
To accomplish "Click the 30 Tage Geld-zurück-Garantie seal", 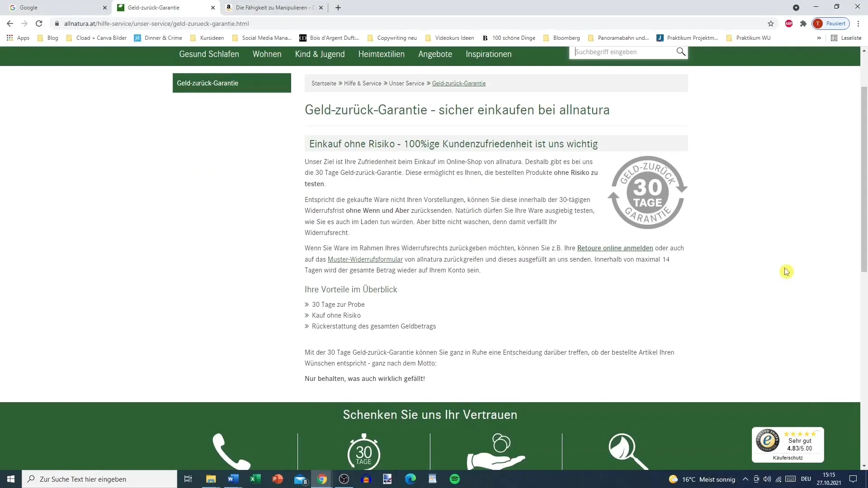I will click(647, 192).
